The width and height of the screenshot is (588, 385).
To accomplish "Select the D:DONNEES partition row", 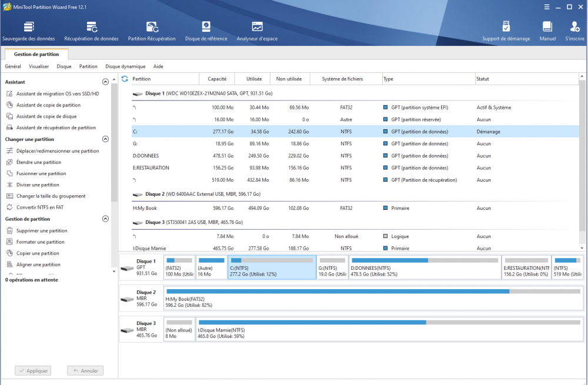I will pos(355,156).
